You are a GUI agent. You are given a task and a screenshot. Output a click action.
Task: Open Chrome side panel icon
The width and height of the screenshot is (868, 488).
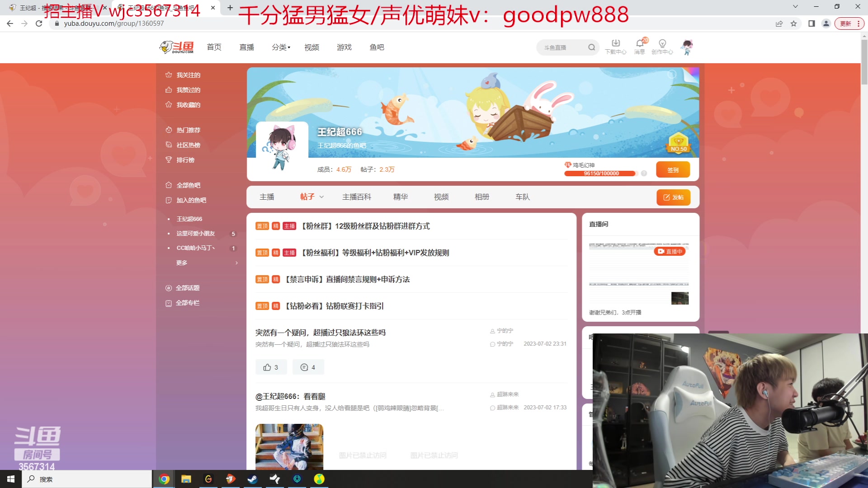(x=811, y=23)
